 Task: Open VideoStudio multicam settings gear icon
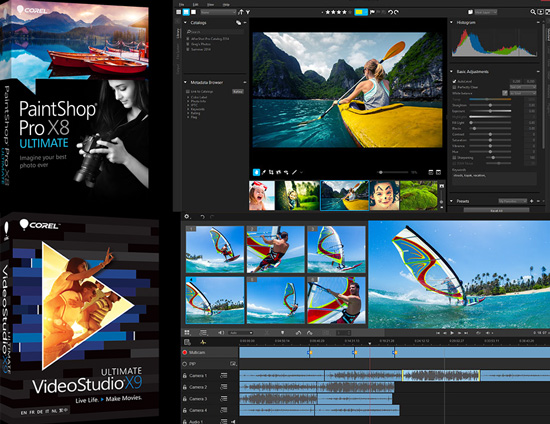(x=187, y=217)
